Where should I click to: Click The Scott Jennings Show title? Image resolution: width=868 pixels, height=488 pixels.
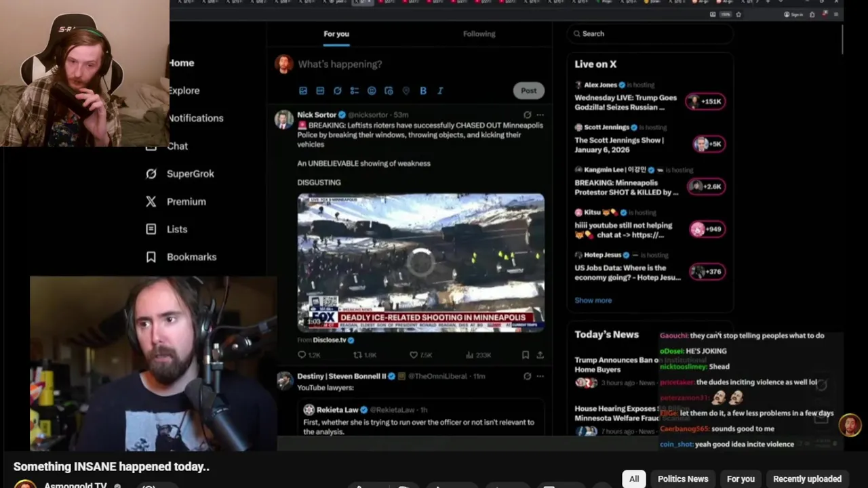click(x=619, y=145)
